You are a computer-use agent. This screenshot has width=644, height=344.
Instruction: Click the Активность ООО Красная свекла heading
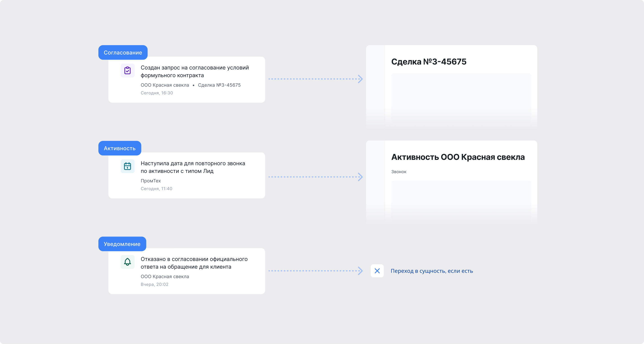tap(458, 157)
